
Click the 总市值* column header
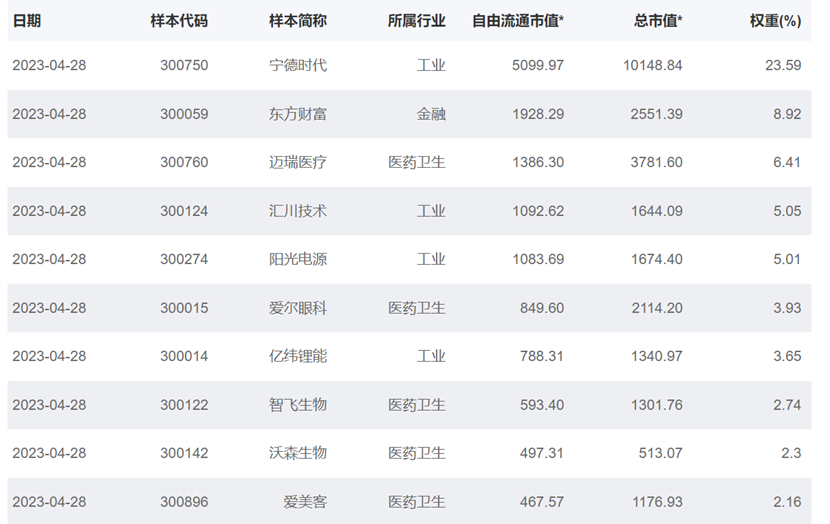tap(658, 21)
